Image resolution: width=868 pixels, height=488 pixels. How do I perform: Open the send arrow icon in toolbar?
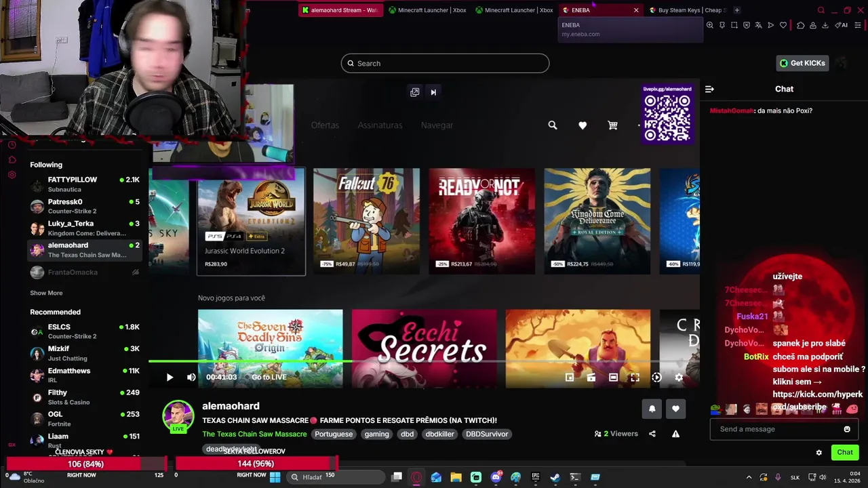click(770, 25)
